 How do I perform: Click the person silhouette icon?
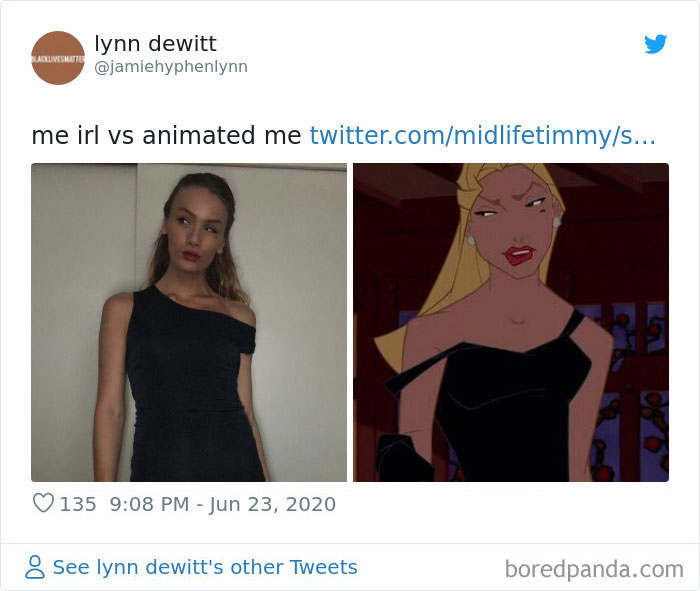pyautogui.click(x=35, y=567)
